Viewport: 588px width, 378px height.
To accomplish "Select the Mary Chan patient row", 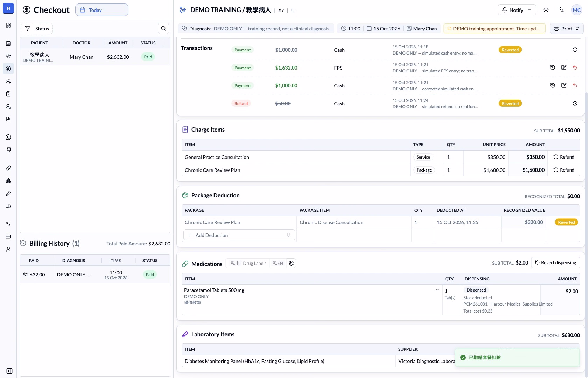I will point(95,57).
